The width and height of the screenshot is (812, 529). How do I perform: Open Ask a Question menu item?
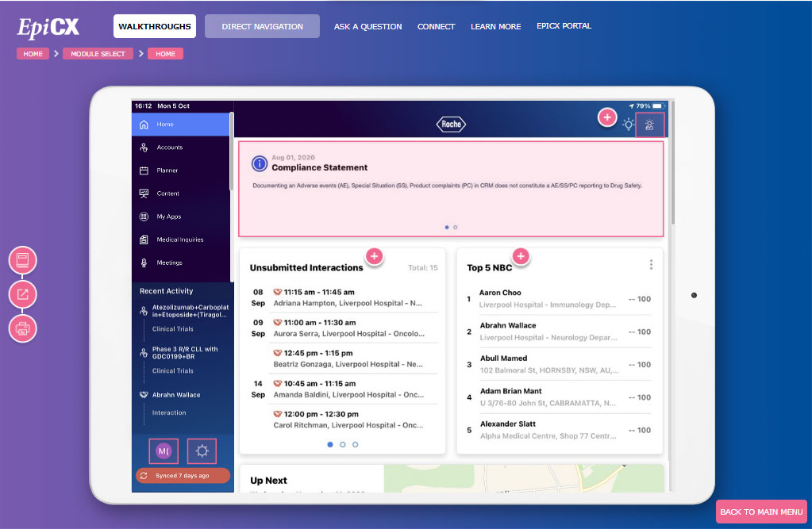click(x=368, y=26)
